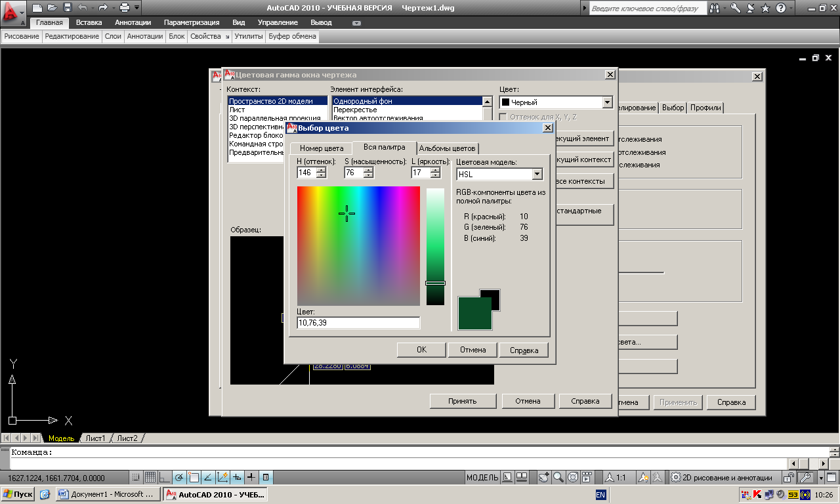The height and width of the screenshot is (504, 840).
Task: Click the Favorites star icon
Action: pos(765,9)
